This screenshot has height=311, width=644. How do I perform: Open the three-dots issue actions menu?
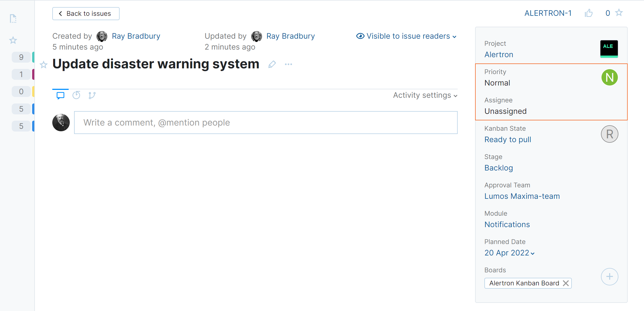pyautogui.click(x=288, y=65)
